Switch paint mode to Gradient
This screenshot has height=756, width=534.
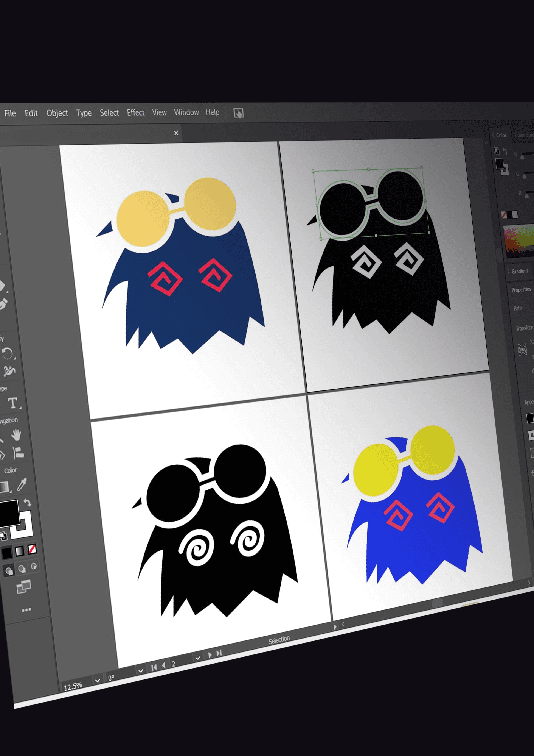[20, 551]
